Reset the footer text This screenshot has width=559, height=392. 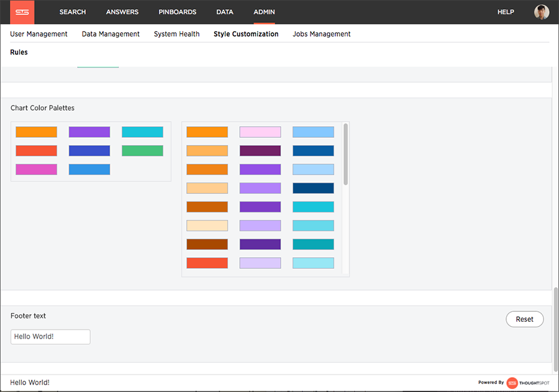[524, 319]
